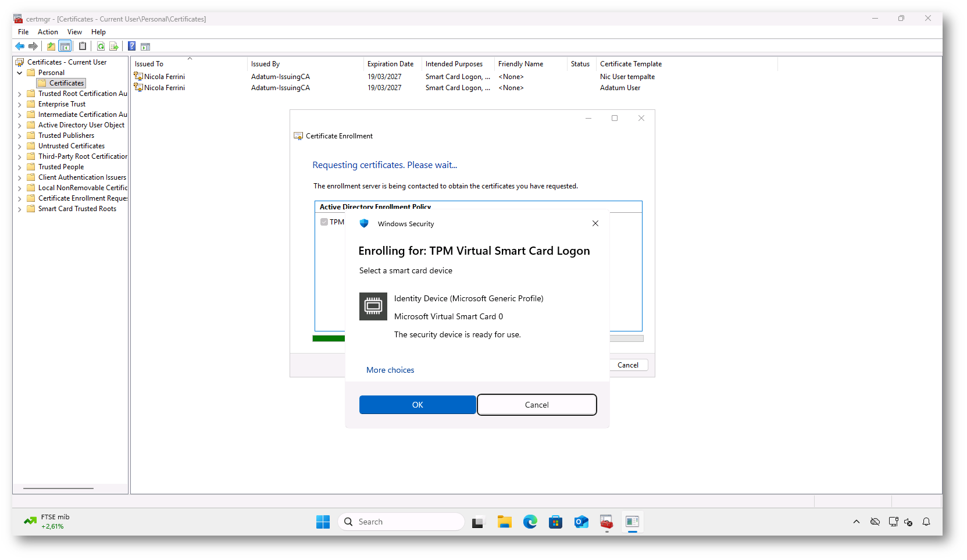Click the Up one level folder icon
The image size is (967, 560).
[51, 47]
